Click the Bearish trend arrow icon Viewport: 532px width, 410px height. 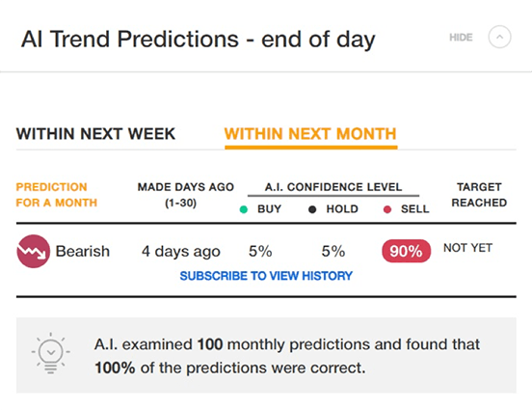point(33,252)
